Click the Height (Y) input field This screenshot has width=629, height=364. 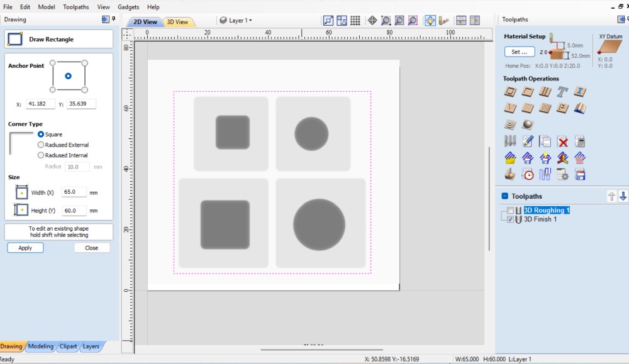(x=74, y=211)
